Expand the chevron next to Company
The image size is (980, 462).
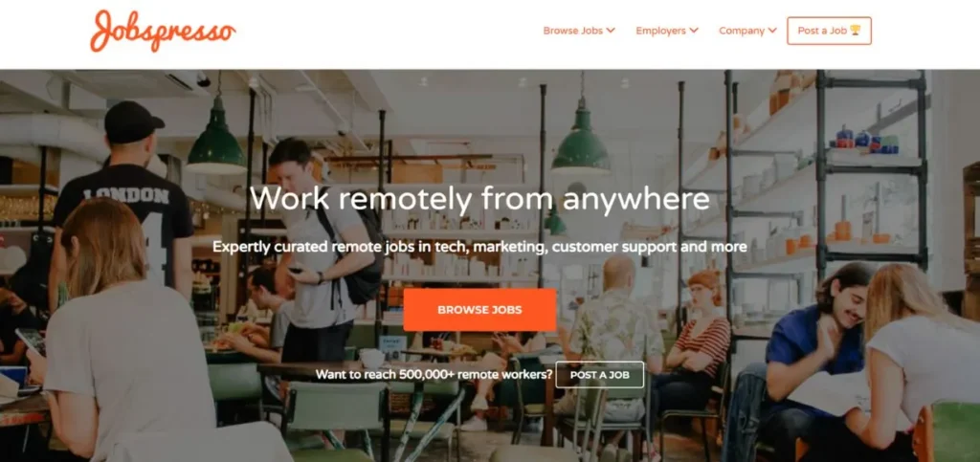click(772, 31)
